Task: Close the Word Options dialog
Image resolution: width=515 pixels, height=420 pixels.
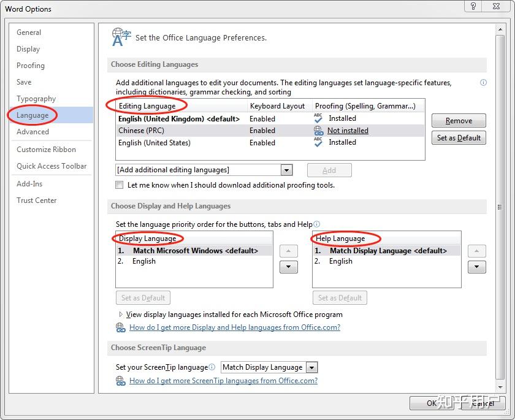Action: [497, 6]
